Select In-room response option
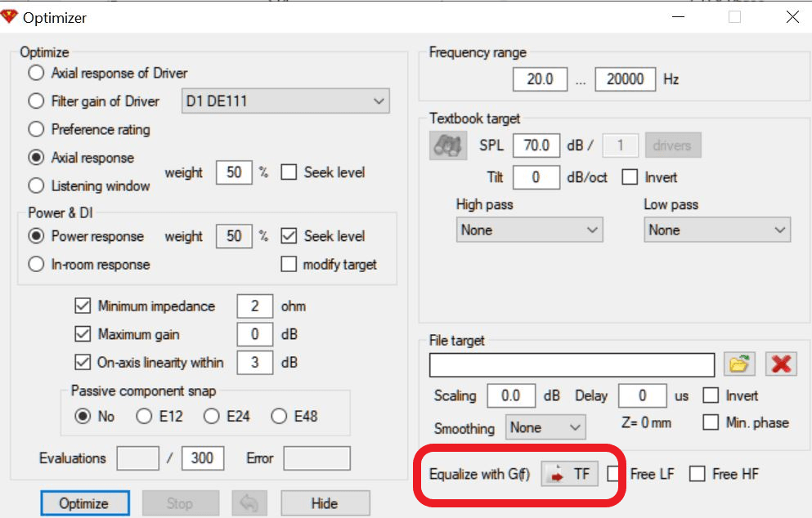812x518 pixels. pyautogui.click(x=36, y=264)
